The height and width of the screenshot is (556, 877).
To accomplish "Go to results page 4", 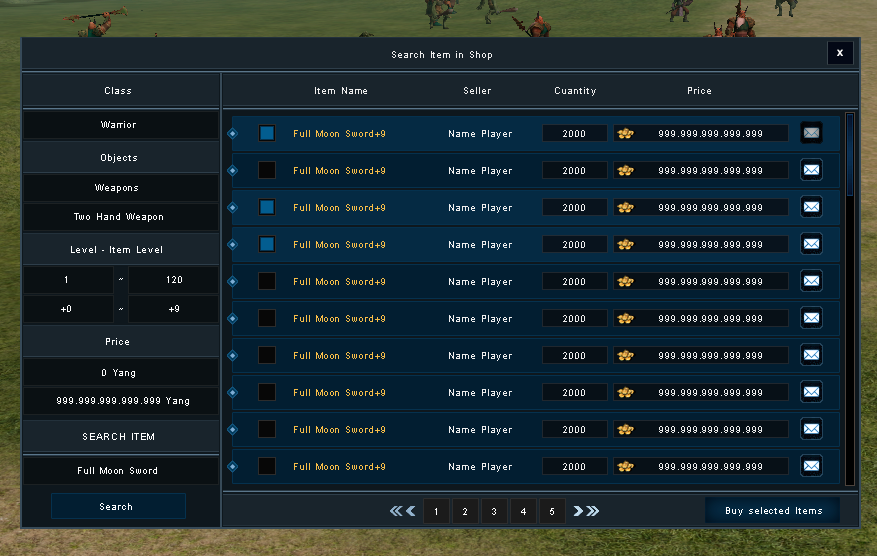I will [x=523, y=511].
